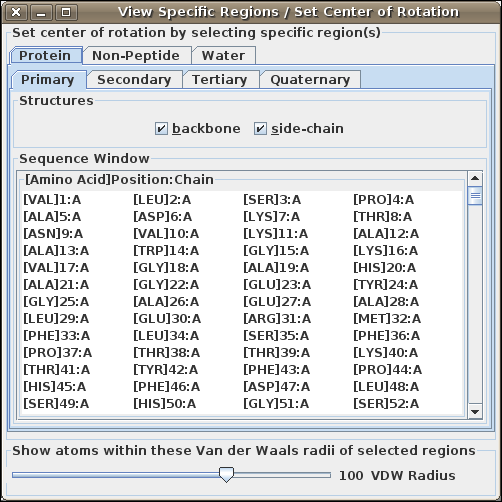
Task: Select residue [HIS]20:A
Action: point(385,268)
